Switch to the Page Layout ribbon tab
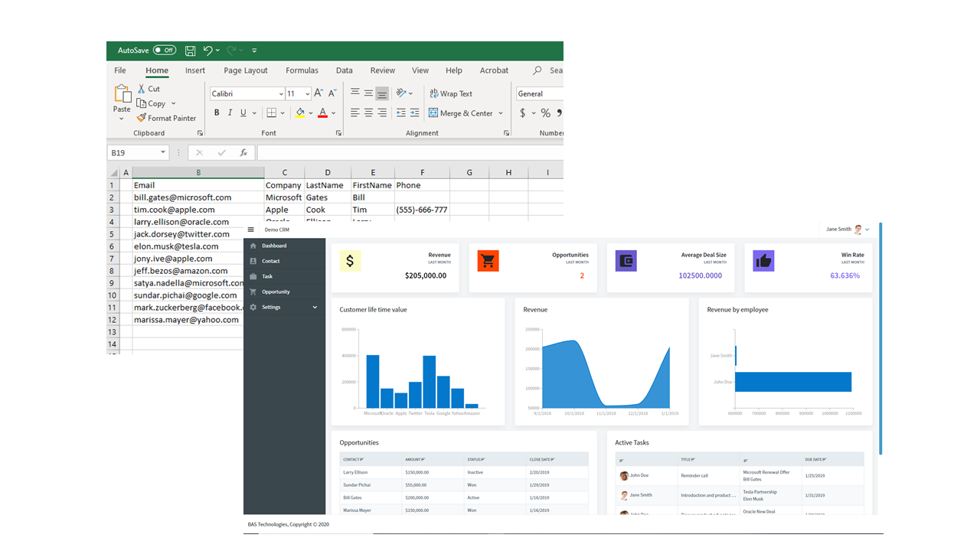This screenshot has width=980, height=551. 246,70
